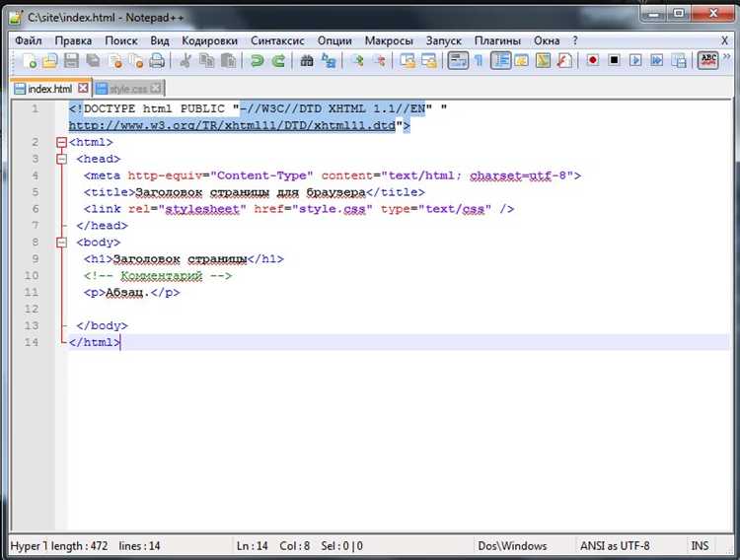Open Find with the binoculars icon
Viewport: 740px width, 560px height.
[x=307, y=61]
